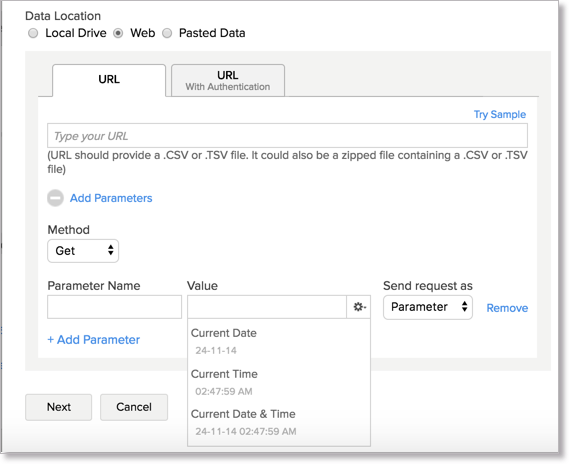The image size is (569, 464).
Task: Open the Method Get dropdown
Action: click(x=83, y=251)
